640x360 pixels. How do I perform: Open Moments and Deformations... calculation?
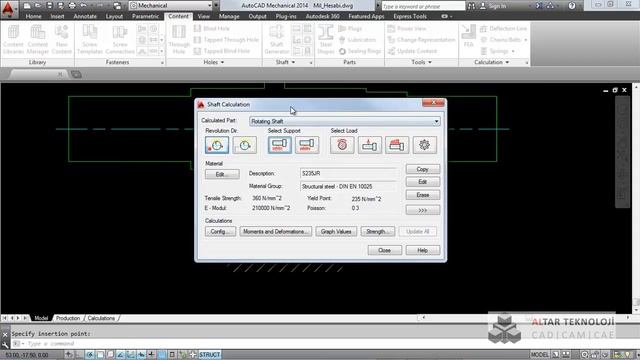pyautogui.click(x=276, y=231)
